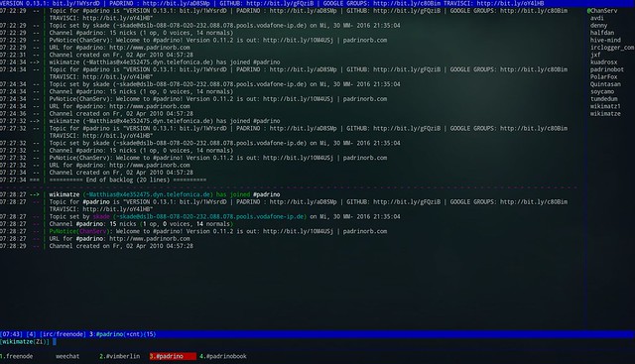
Task: Click 'URL for #padrino' line at 07:24:34
Action: click(119, 106)
